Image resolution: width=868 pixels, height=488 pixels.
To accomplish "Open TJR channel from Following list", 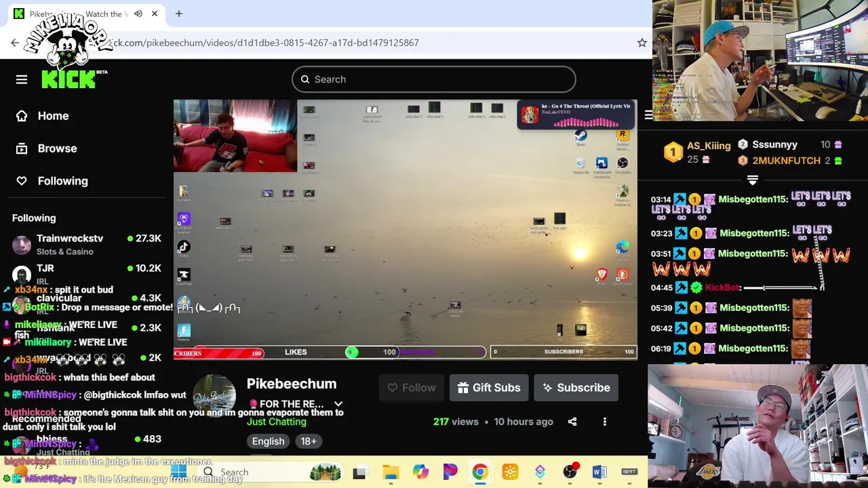I will click(87, 273).
